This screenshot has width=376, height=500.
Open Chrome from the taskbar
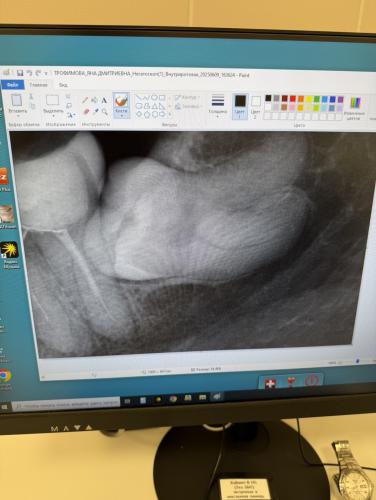[173, 398]
